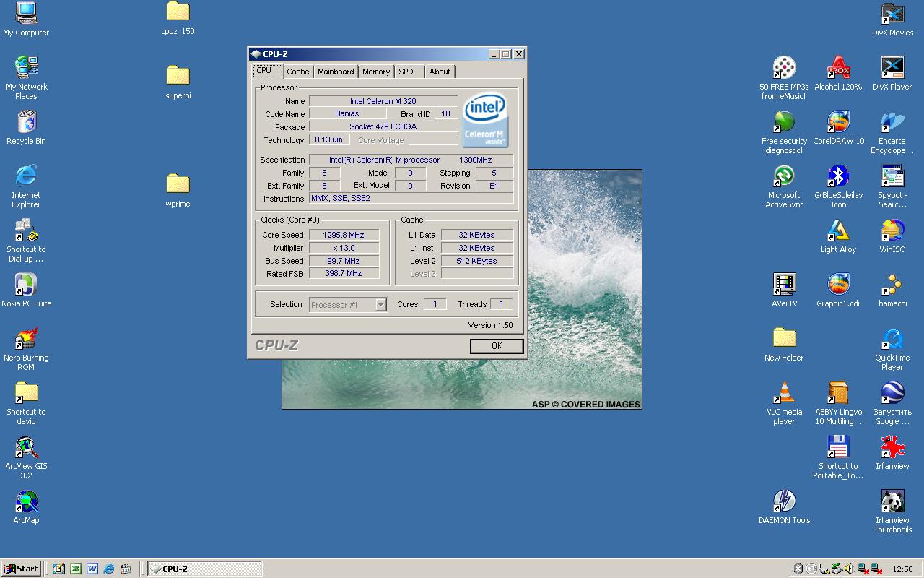Select the Recycle Bin icon
The width and height of the screenshot is (924, 578).
tap(26, 127)
